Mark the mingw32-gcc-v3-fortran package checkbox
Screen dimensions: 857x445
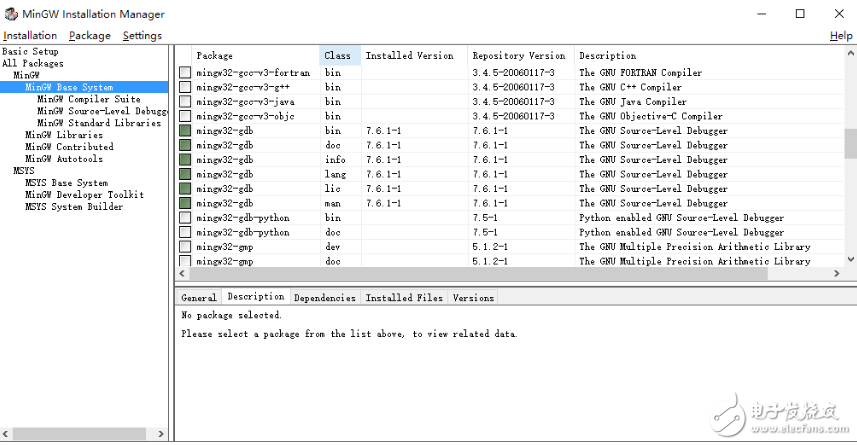pos(185,73)
